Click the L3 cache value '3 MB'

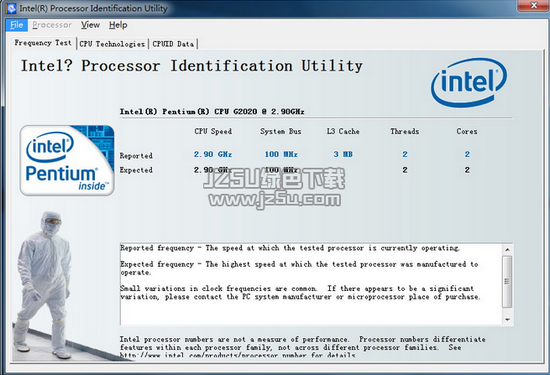click(343, 154)
